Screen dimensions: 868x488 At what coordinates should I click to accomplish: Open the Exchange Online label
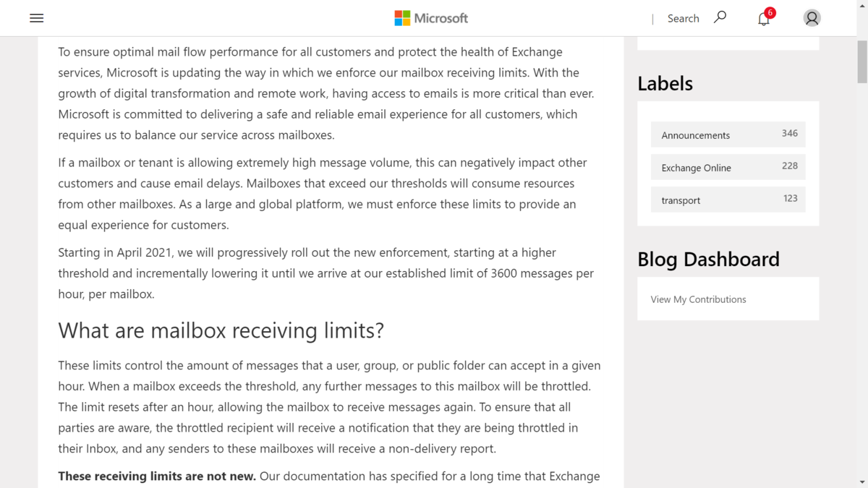(x=728, y=167)
